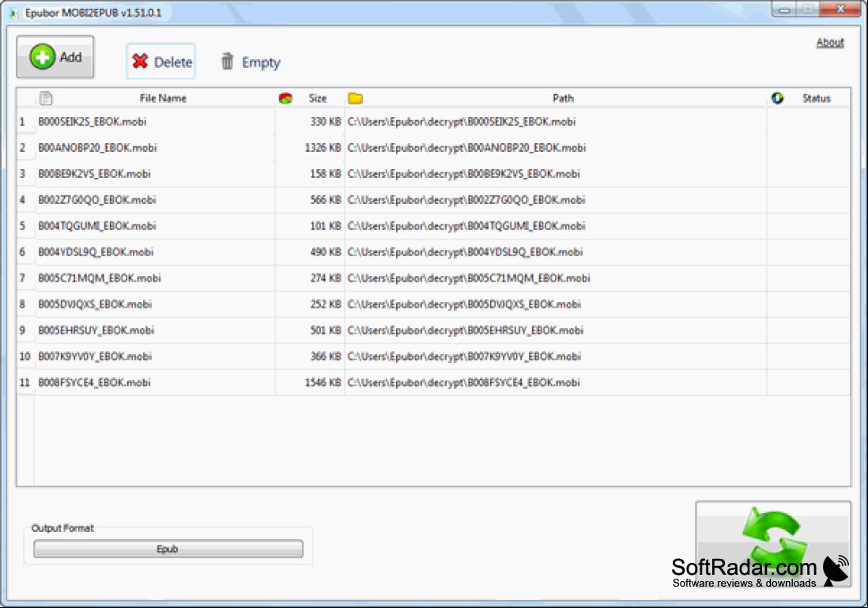Click the path ending in B007K9YV0Y_EBOK.mobi
Viewport: 868px width, 608px height.
point(465,356)
